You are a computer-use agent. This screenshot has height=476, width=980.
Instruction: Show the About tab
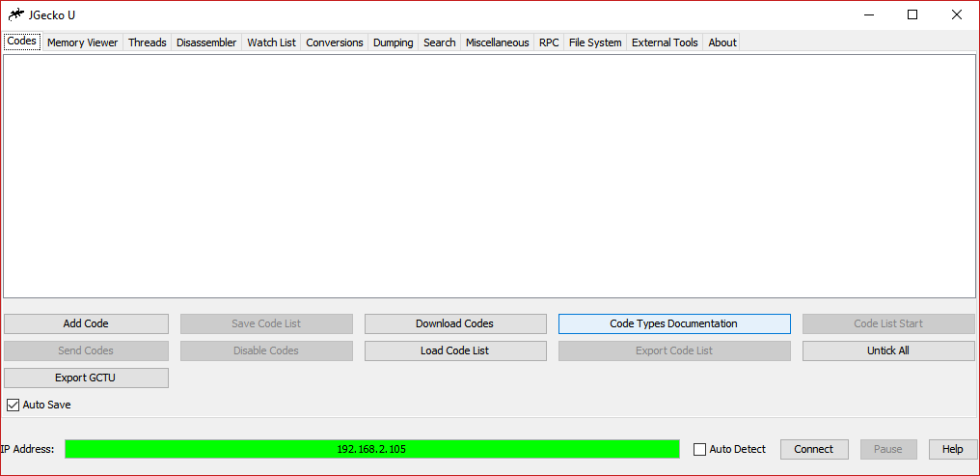[x=721, y=42]
